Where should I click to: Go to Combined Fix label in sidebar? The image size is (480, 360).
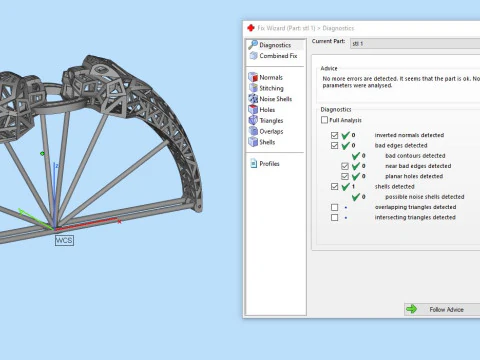(x=278, y=56)
